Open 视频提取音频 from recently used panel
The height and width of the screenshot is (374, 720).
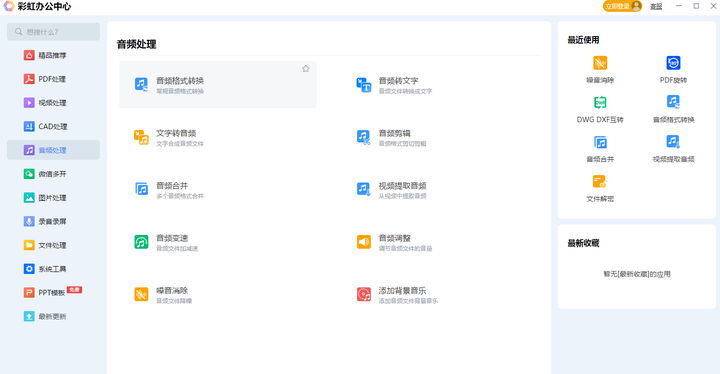673,149
